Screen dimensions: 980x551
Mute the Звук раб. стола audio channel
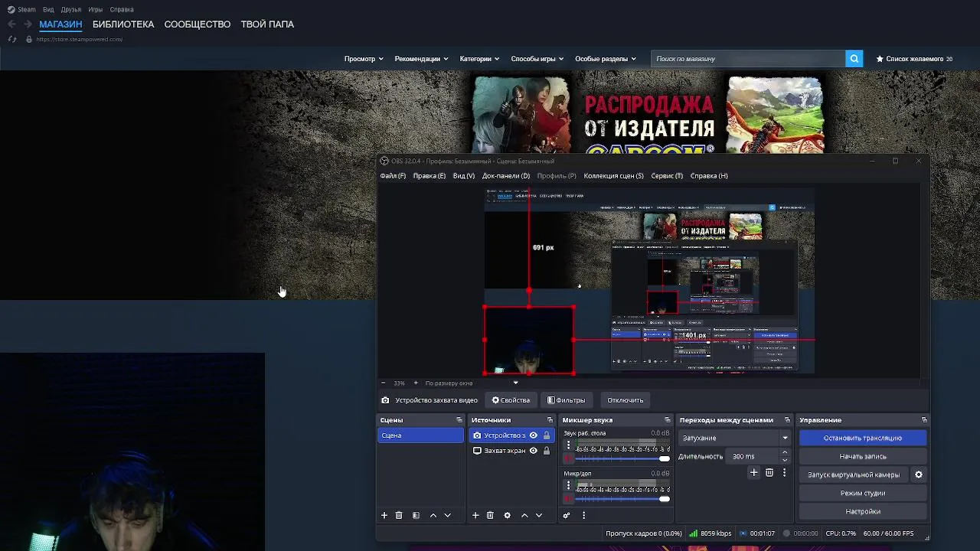(x=568, y=458)
